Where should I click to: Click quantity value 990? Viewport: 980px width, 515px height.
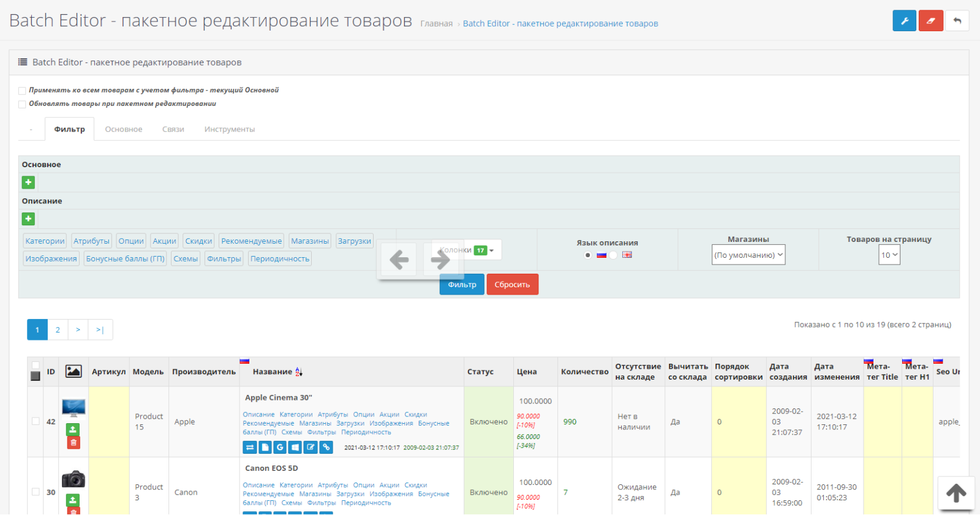[x=570, y=422]
